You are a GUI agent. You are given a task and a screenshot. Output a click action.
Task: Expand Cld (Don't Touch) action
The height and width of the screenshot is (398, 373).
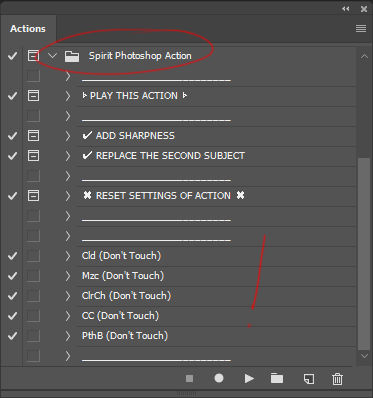pyautogui.click(x=68, y=256)
